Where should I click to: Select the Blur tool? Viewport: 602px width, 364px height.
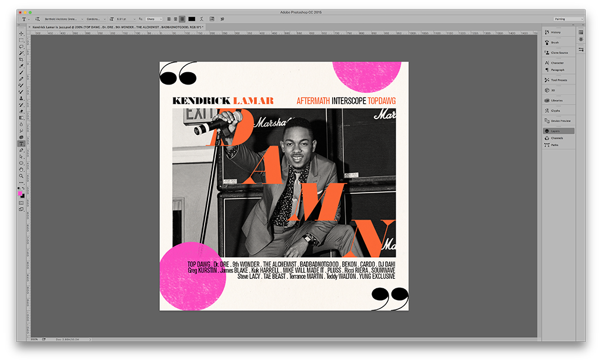pos(22,124)
